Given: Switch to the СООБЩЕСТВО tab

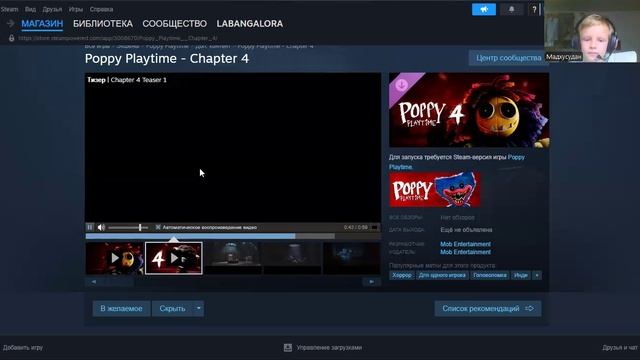Looking at the screenshot, I should point(175,24).
